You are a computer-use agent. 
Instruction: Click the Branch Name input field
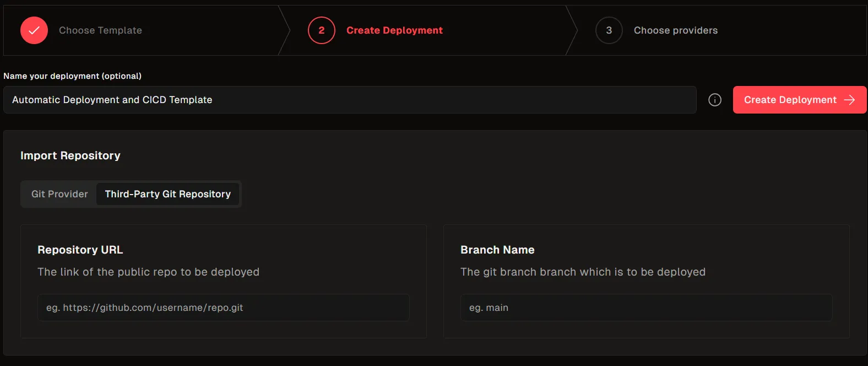(646, 308)
